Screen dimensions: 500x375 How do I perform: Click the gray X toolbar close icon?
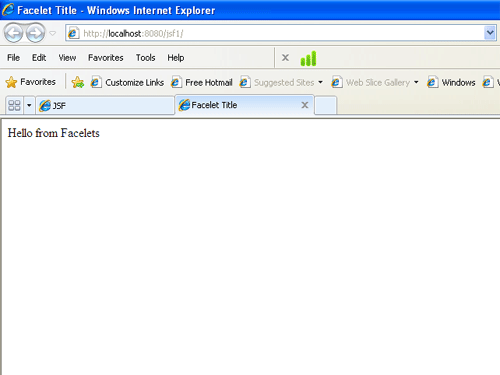tap(285, 58)
